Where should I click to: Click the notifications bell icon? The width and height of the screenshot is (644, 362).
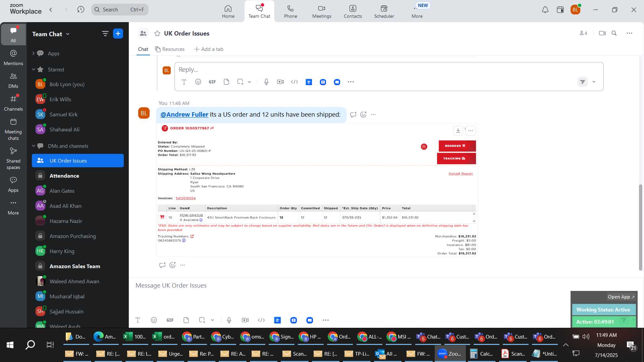click(x=545, y=10)
